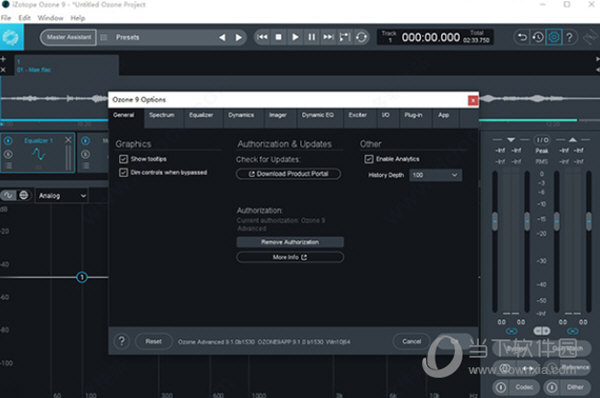Open the Analog EQ mode dropdown
Viewport: 600px width, 398px height.
pyautogui.click(x=62, y=196)
